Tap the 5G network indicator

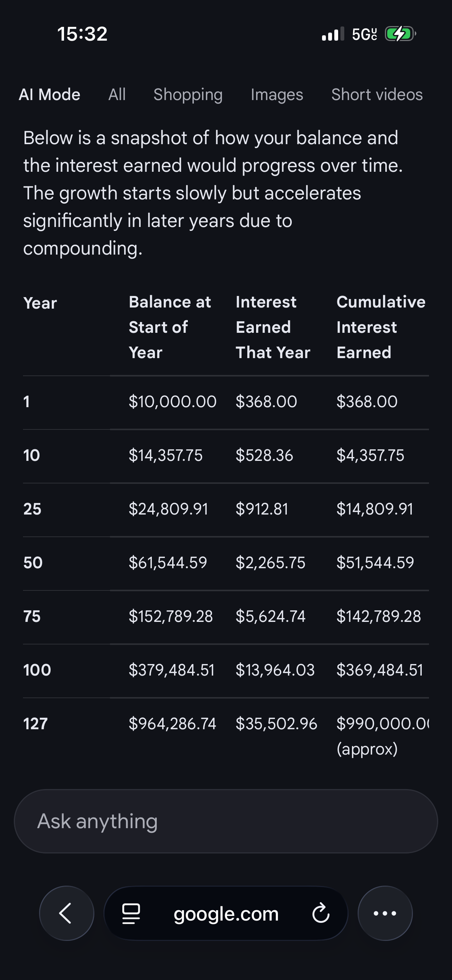(364, 35)
